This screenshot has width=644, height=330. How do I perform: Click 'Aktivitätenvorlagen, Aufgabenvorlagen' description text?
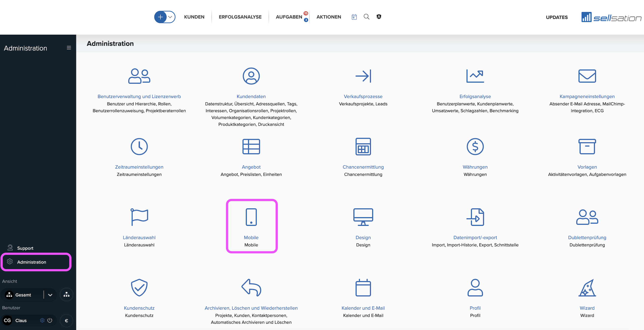tap(587, 174)
